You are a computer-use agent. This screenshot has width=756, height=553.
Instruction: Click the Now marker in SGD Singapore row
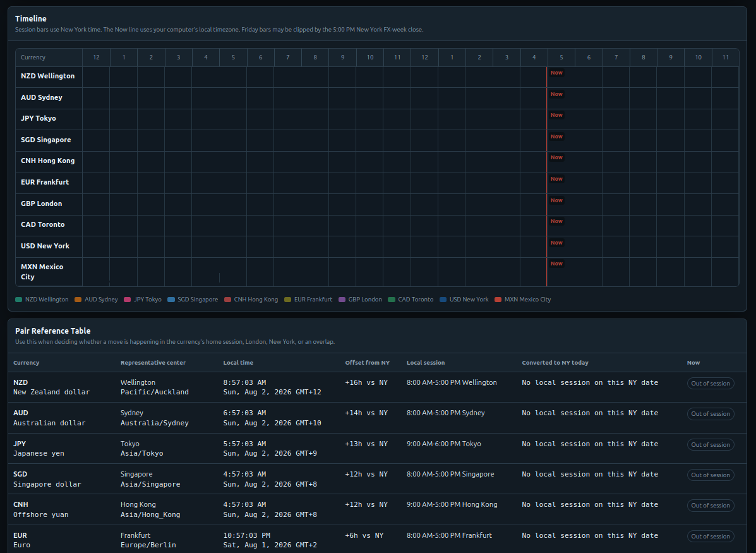coord(556,137)
